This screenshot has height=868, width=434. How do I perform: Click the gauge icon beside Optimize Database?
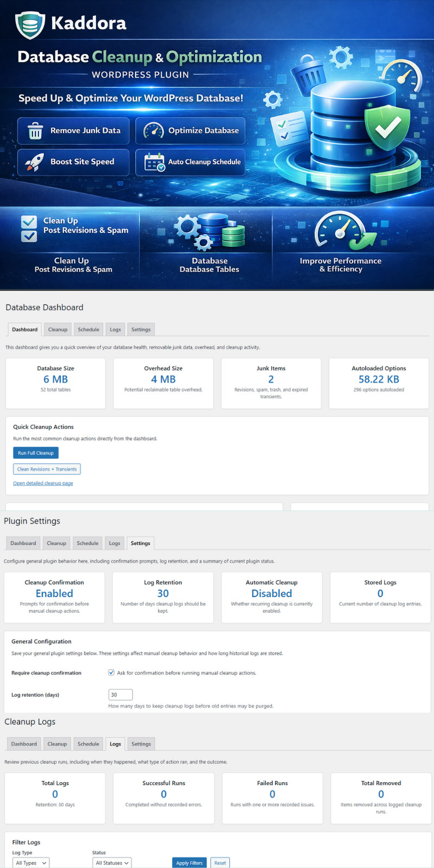pyautogui.click(x=154, y=131)
